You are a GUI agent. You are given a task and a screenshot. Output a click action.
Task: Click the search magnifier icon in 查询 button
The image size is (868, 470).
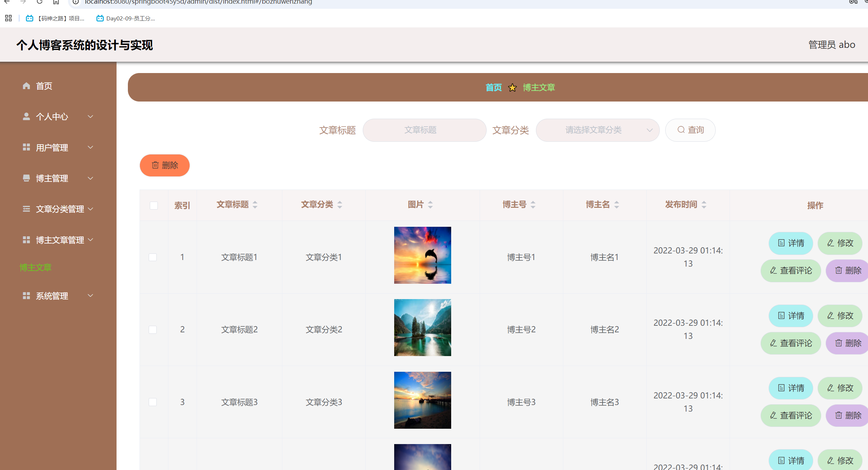[681, 130]
